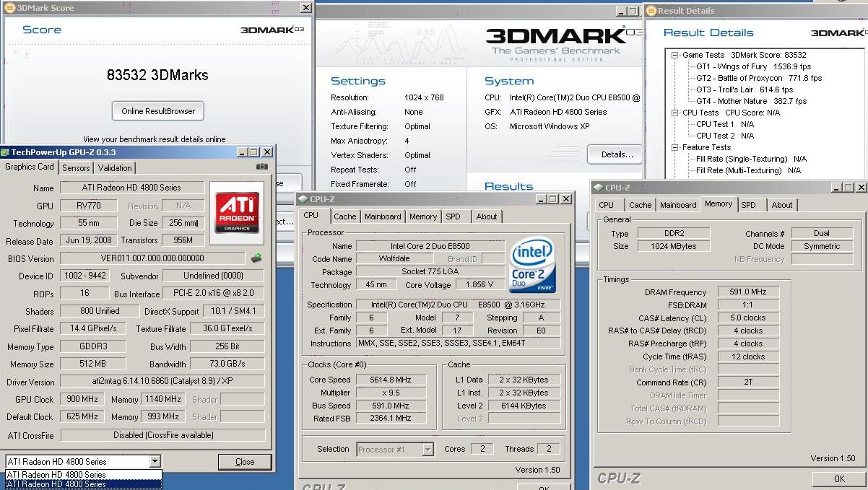868x490 pixels.
Task: Click OK in the Memory CPU-Z window
Action: tap(839, 479)
